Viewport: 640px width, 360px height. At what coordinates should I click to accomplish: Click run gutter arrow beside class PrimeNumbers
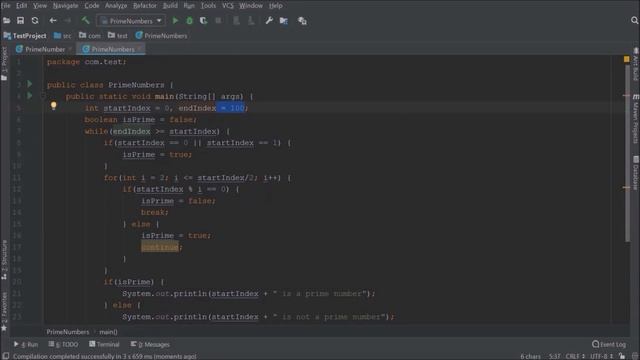(x=30, y=84)
